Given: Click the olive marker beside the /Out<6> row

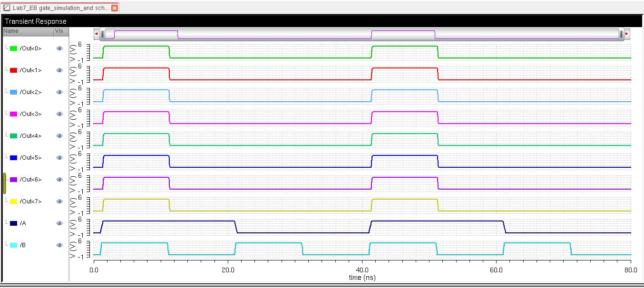Looking at the screenshot, I should coord(5,183).
